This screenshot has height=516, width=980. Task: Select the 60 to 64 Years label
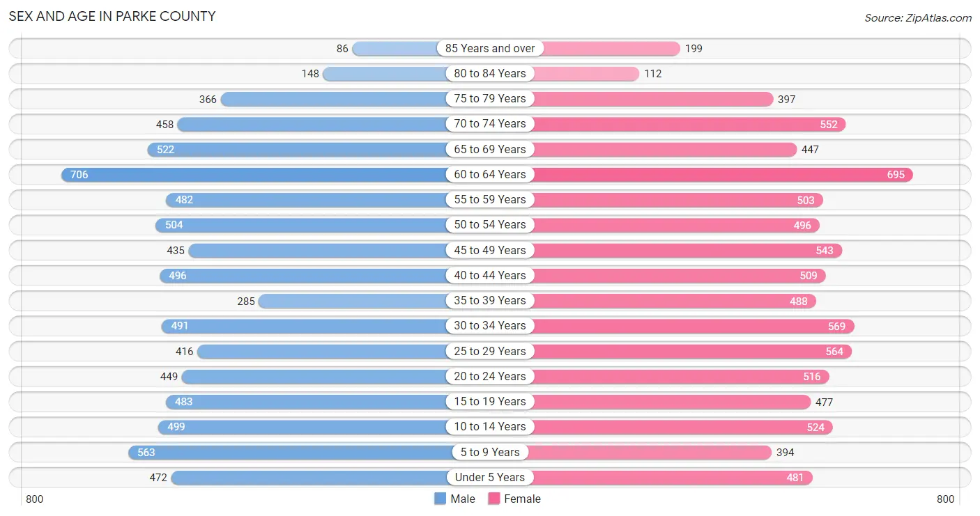[490, 174]
